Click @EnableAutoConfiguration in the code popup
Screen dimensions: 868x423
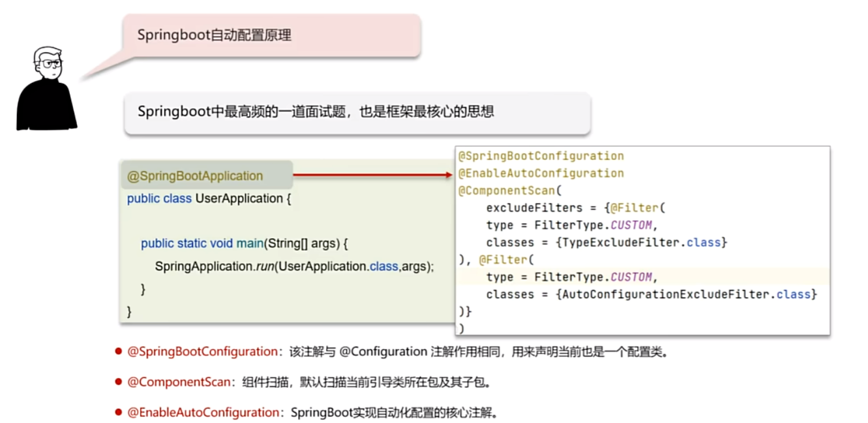click(541, 173)
